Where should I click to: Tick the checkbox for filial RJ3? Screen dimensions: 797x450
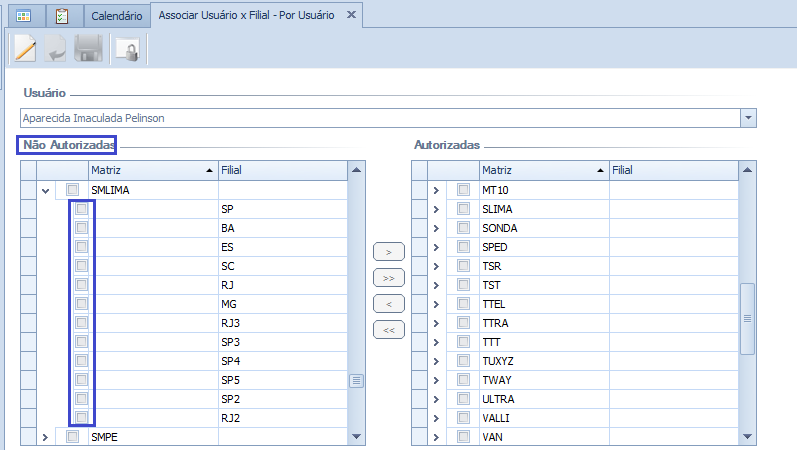[82, 323]
